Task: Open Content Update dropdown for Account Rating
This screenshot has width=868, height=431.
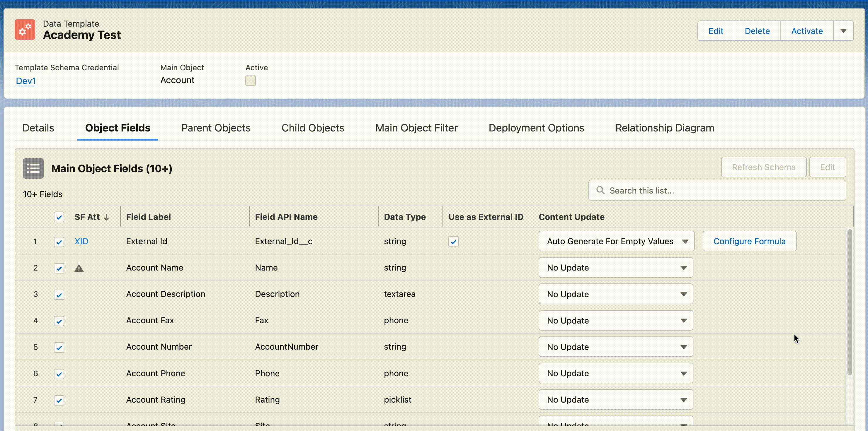Action: [616, 400]
